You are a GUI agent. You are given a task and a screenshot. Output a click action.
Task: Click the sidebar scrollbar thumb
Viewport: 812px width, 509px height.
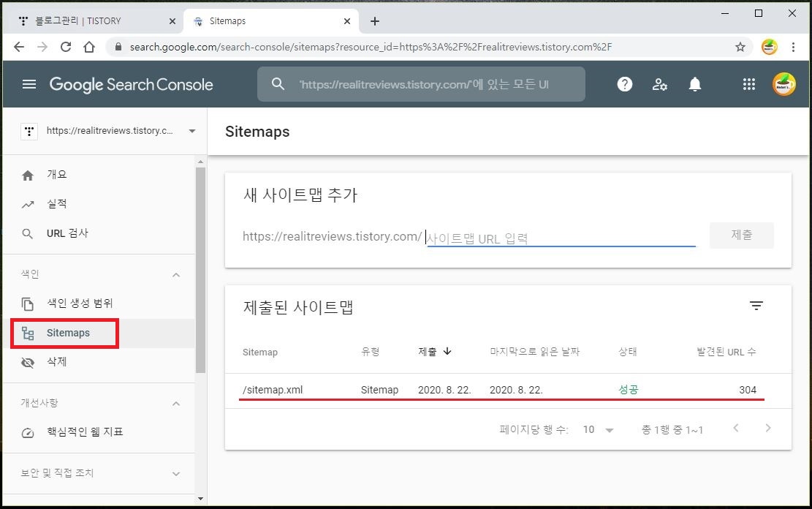[200, 270]
